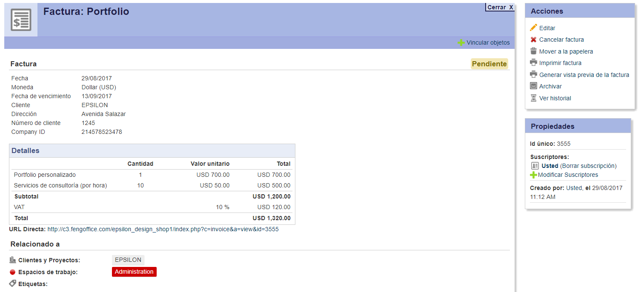
Task: Click Borrar subscripción link
Action: point(588,166)
